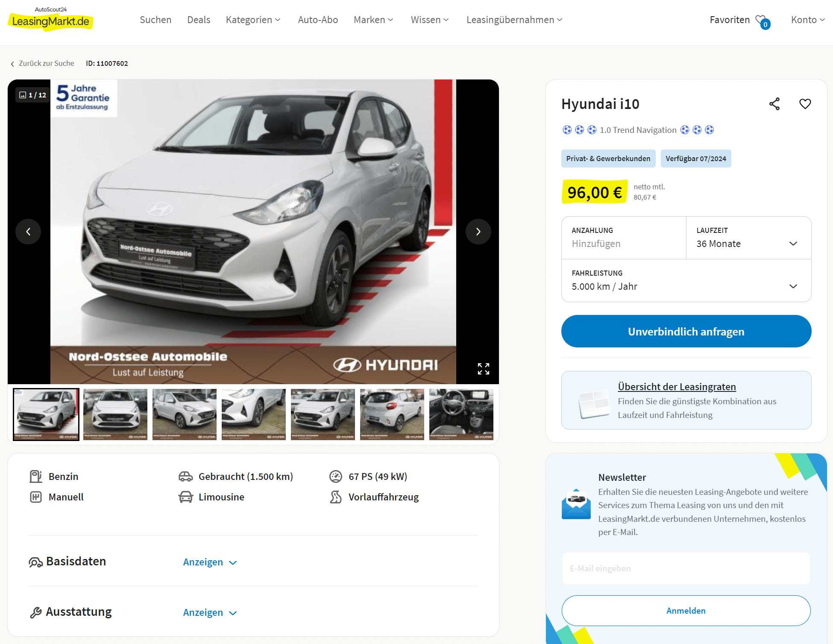This screenshot has height=644, width=833.
Task: Select fourth thumbnail wheel close-up
Action: tap(254, 414)
